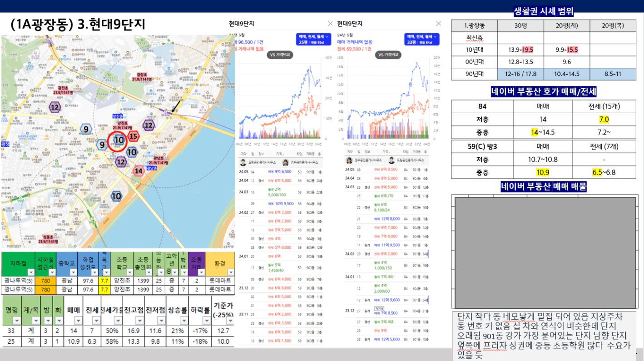Select the 9.9-15.5 price range cell
The image size is (644, 361).
[567, 50]
